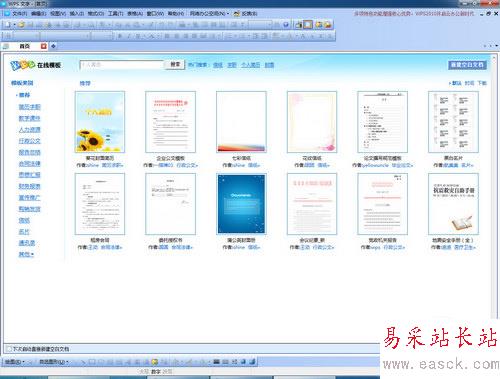The image size is (500, 379).
Task: Open line style icon in drawing toolbar
Action: (217, 361)
